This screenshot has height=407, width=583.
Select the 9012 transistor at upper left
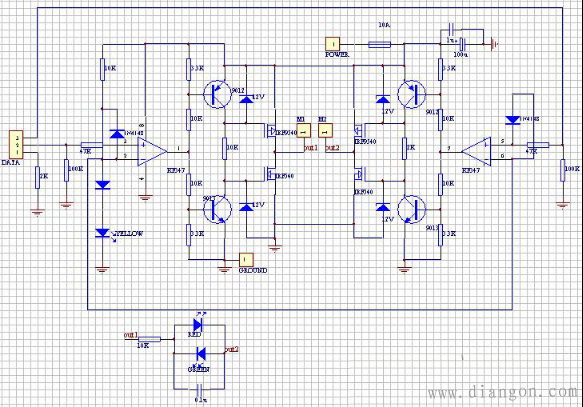coord(218,94)
